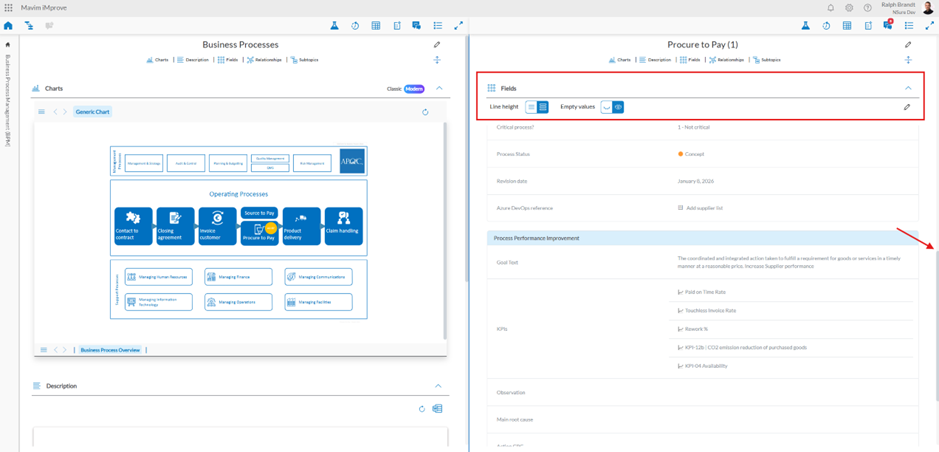Refresh the Generic Chart
The image size is (939, 452).
(x=425, y=112)
